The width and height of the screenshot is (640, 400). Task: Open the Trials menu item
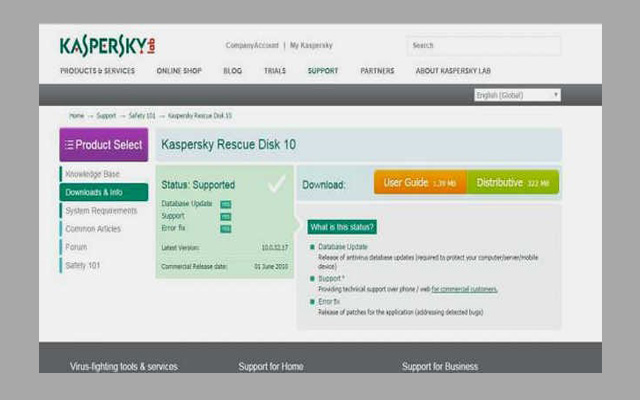(275, 71)
